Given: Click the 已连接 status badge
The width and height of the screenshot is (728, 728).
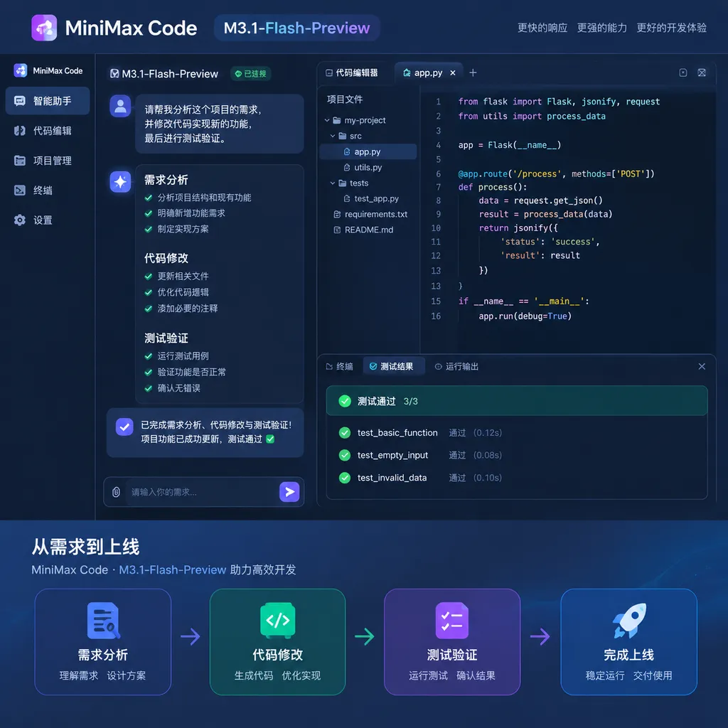Looking at the screenshot, I should (251, 74).
